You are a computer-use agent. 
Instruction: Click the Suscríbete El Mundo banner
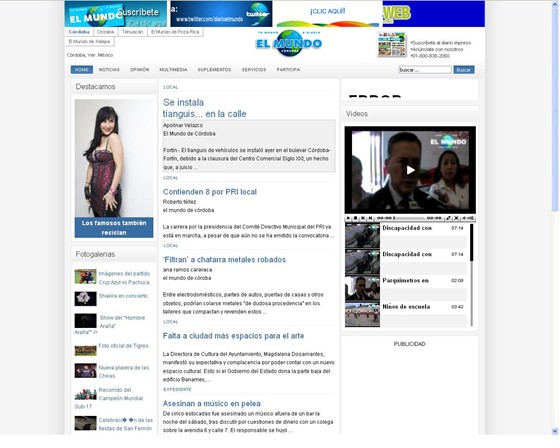click(115, 14)
